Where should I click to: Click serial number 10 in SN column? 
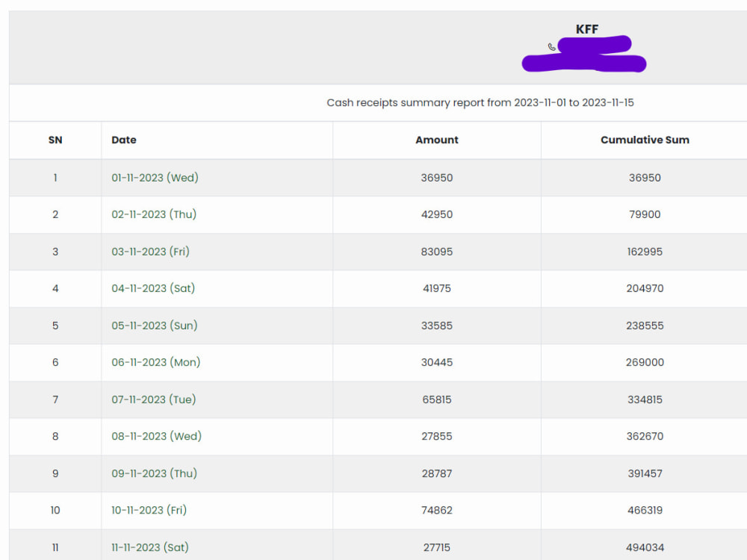point(55,510)
